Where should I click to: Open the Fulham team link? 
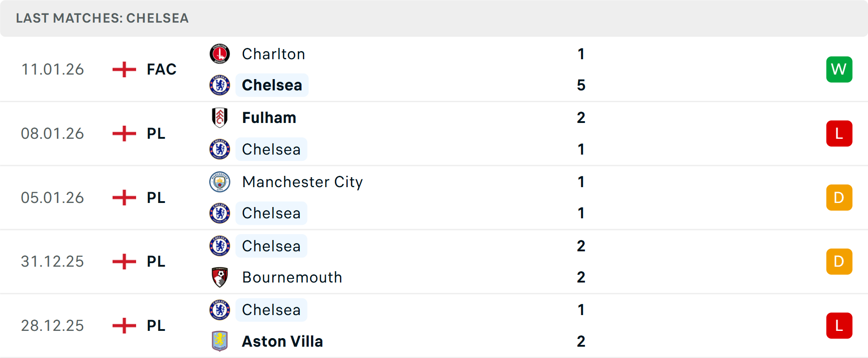pos(269,118)
